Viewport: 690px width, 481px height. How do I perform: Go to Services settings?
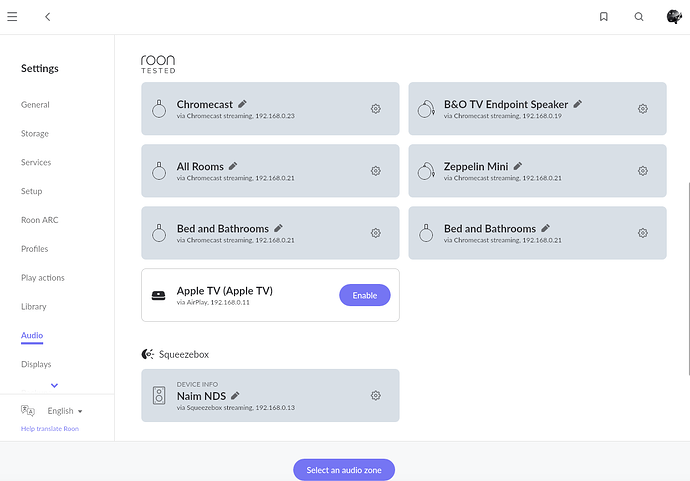(36, 162)
